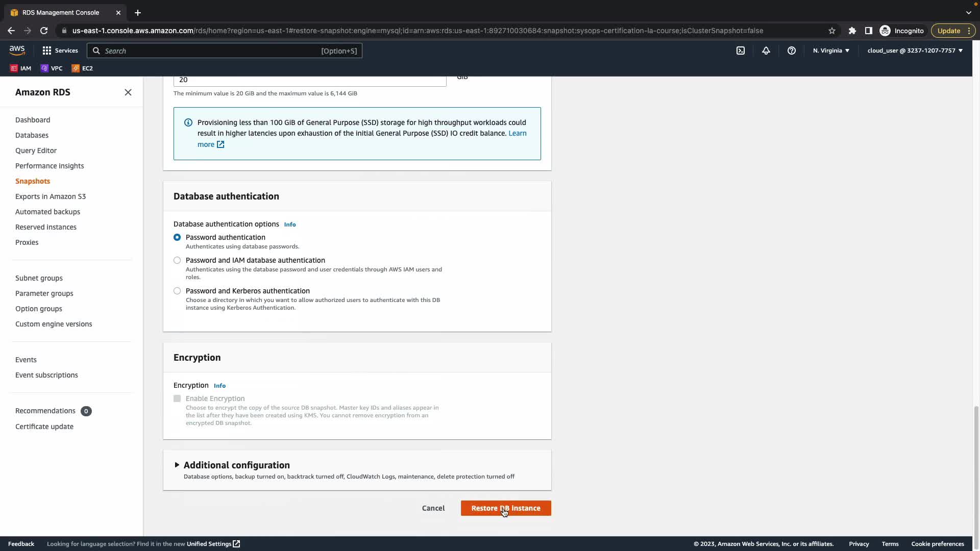Open the Services grid menu
The width and height of the screenshot is (980, 551).
[x=60, y=51]
